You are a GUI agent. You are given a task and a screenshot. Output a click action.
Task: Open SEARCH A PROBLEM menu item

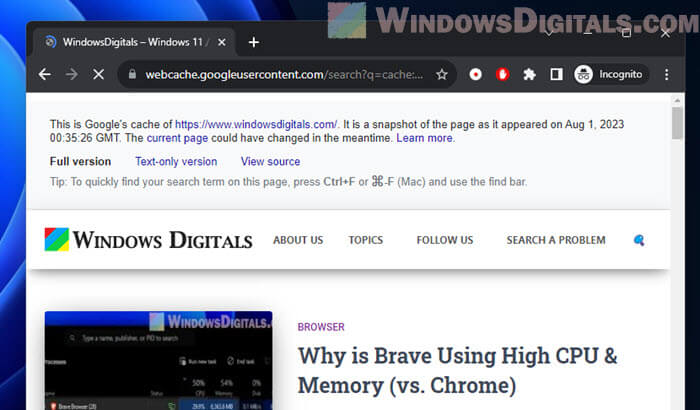(x=556, y=240)
